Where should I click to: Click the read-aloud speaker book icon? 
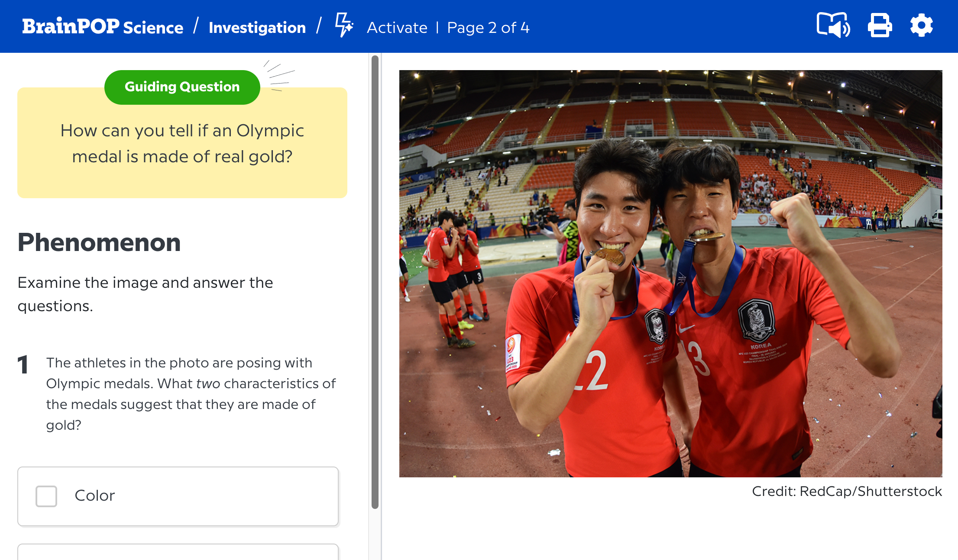833,26
